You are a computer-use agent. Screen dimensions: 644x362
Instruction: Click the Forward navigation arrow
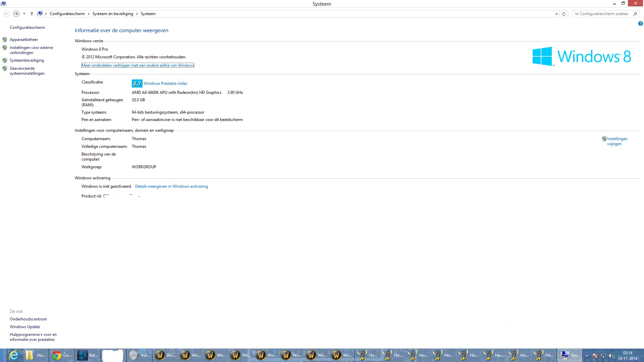click(x=16, y=14)
